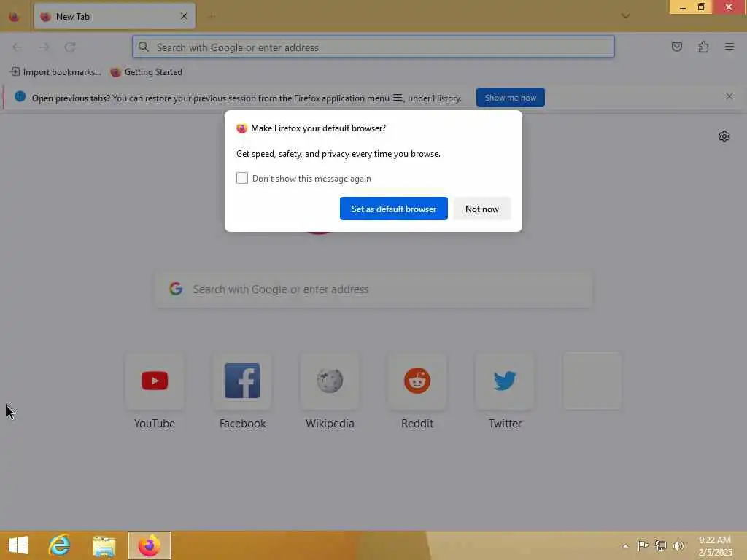Open the Extensions puzzle icon
Image resolution: width=747 pixels, height=560 pixels.
tap(703, 47)
